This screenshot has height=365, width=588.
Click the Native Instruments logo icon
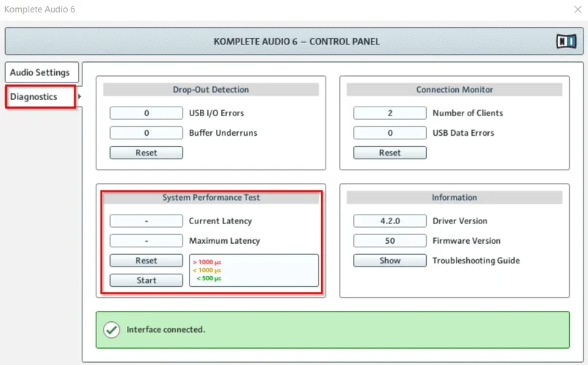pos(566,42)
